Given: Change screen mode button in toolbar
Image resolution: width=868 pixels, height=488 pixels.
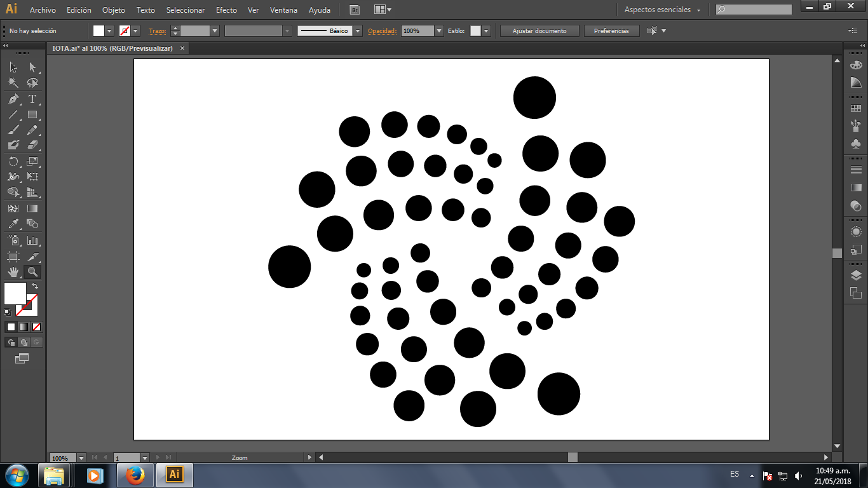Looking at the screenshot, I should 22,358.
